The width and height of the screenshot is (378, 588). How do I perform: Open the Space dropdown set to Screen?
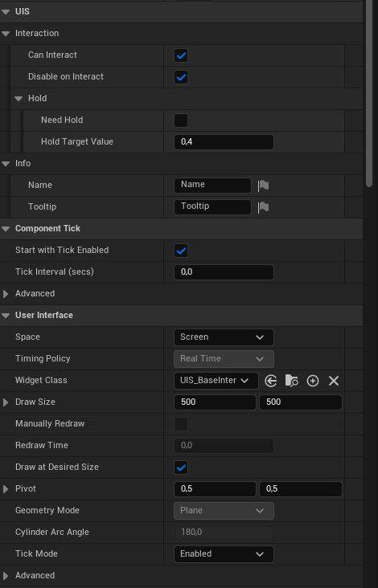224,337
